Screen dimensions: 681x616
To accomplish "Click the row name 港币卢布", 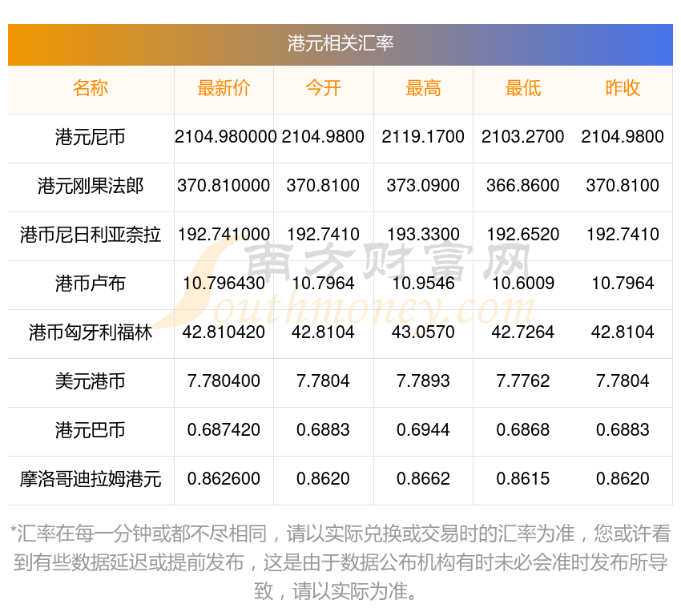I will point(91,284).
